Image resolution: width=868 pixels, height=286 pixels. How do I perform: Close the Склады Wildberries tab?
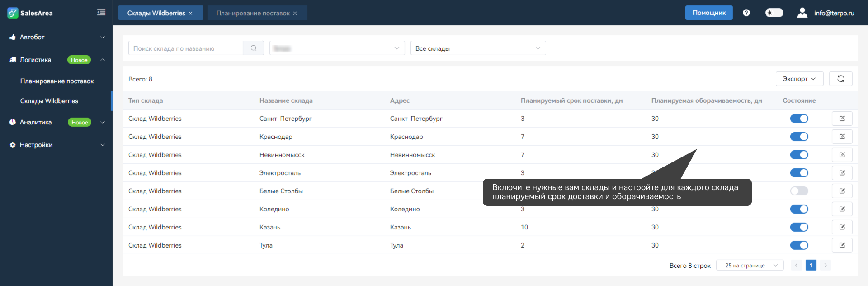click(191, 13)
